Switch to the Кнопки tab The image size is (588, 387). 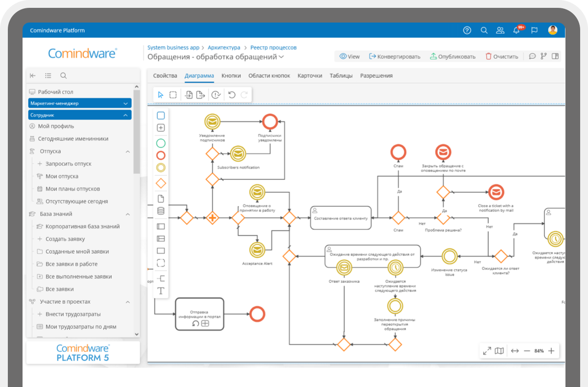(x=231, y=76)
